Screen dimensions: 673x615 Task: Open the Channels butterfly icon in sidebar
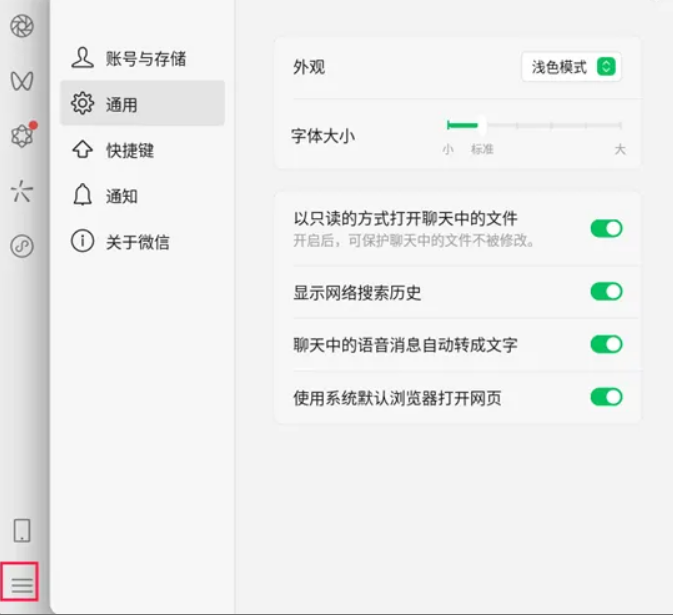click(22, 81)
